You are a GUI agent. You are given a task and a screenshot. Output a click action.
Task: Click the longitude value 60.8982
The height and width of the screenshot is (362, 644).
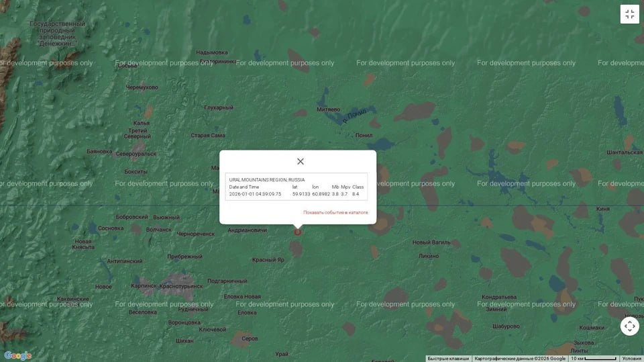click(x=321, y=194)
